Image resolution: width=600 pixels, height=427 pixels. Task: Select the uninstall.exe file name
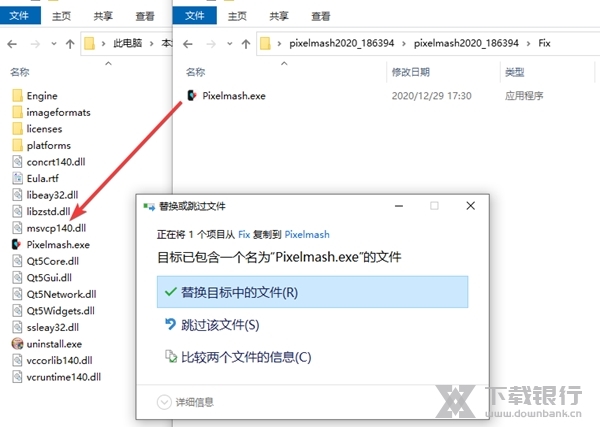point(54,344)
